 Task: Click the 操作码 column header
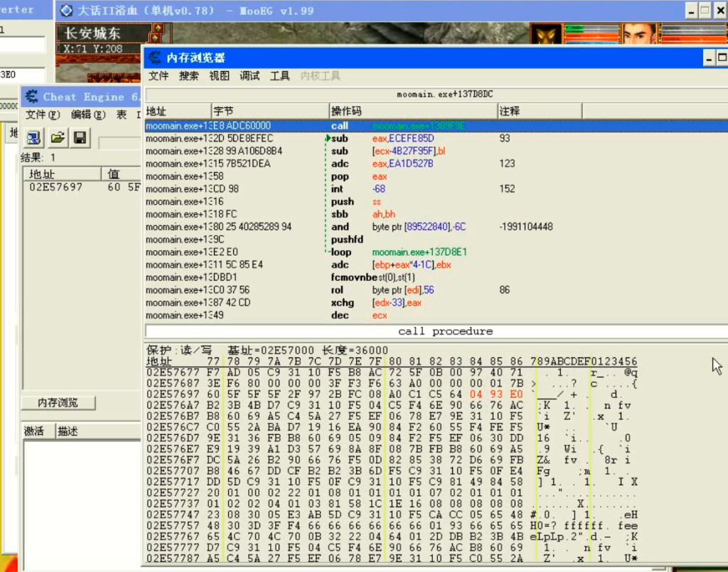346,112
